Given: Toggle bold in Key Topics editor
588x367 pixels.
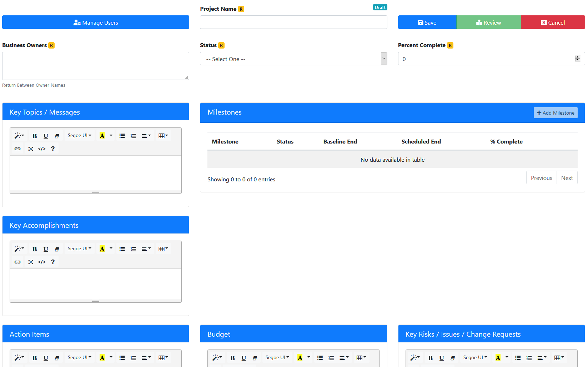Looking at the screenshot, I should click(35, 136).
